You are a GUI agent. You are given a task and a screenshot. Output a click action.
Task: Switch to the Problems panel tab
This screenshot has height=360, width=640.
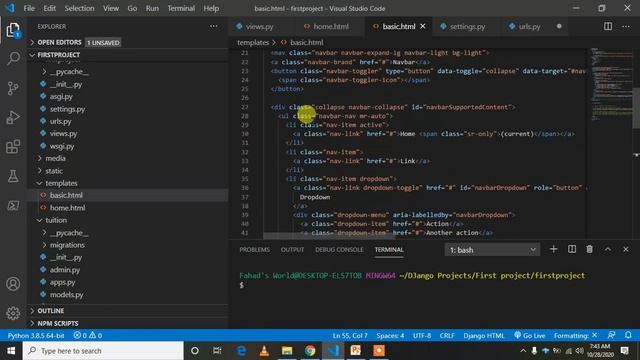254,249
